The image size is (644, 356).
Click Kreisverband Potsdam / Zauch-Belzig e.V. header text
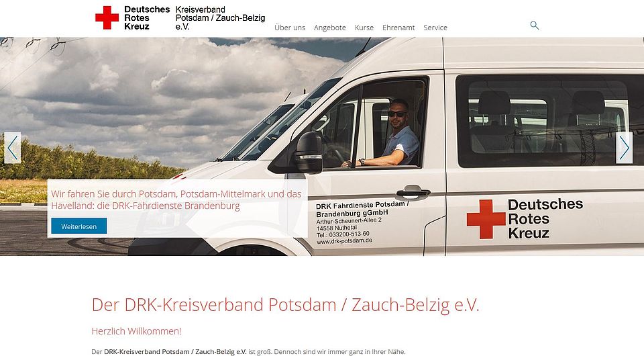220,18
